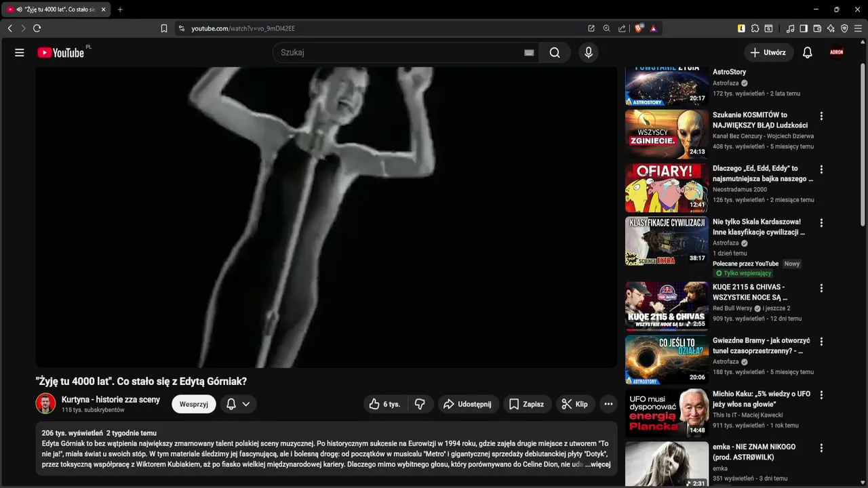Viewport: 868px width, 488px height.
Task: Click Neostradamus 2000 channel name
Action: pyautogui.click(x=740, y=190)
